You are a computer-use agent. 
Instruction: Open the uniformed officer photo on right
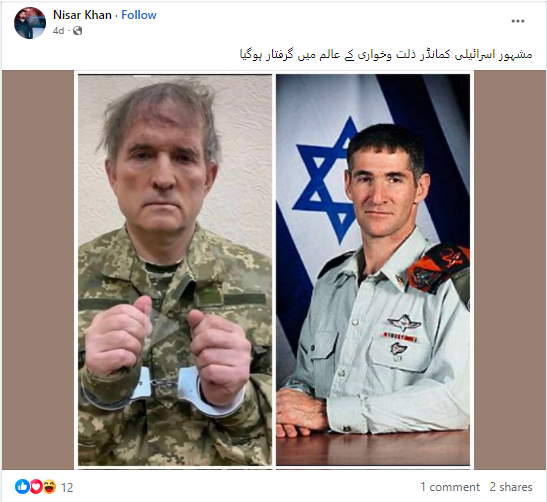[373, 270]
